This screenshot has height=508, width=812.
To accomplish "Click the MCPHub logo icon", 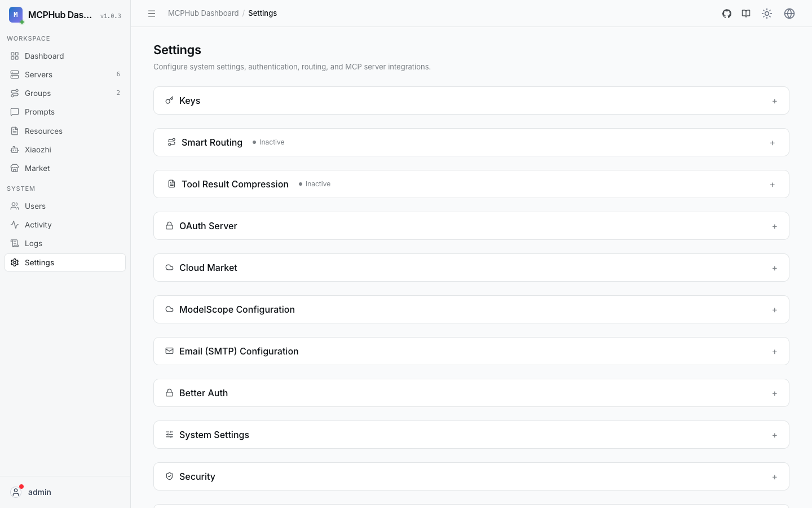I will coord(16,15).
